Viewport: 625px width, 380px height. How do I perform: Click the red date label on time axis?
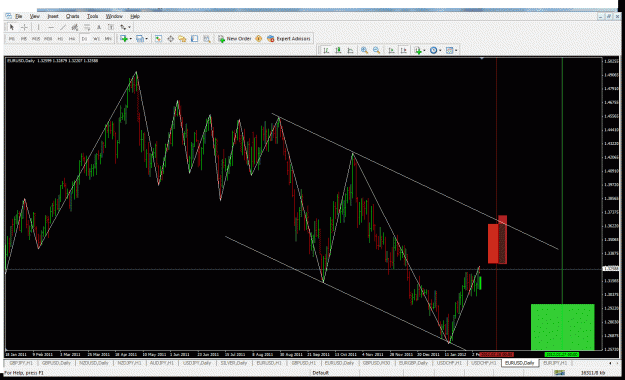496,354
